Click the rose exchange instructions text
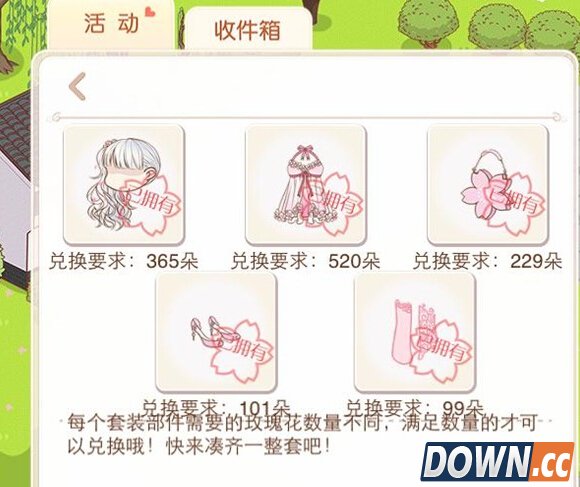 pyautogui.click(x=301, y=435)
